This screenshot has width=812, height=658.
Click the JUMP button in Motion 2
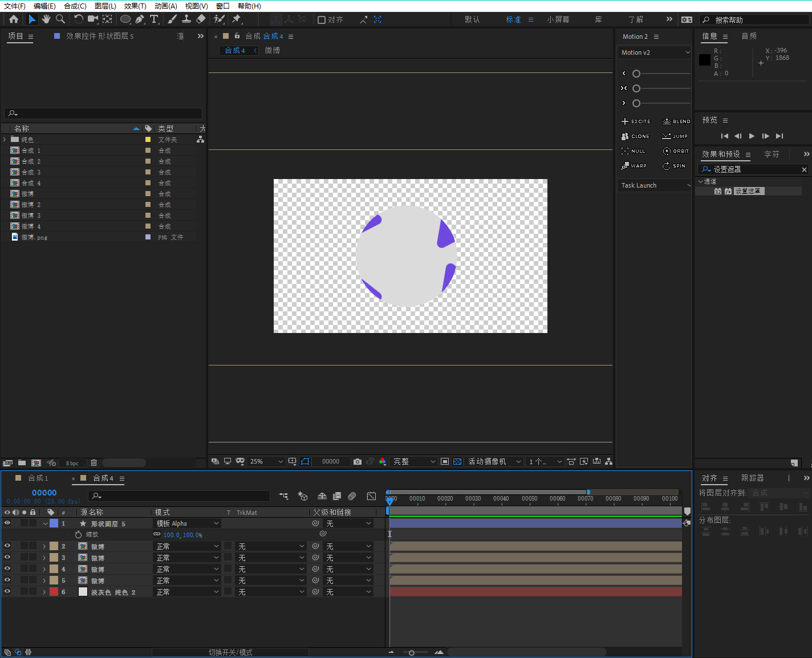pyautogui.click(x=675, y=136)
